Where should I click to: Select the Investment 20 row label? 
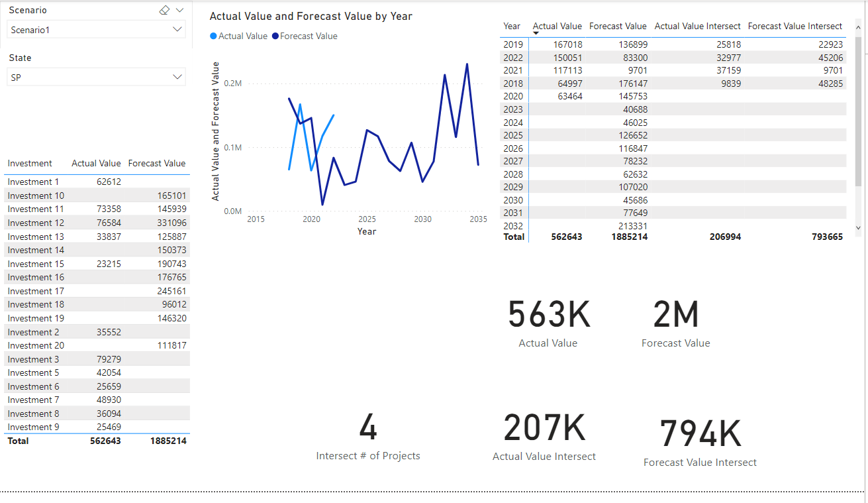pos(36,345)
